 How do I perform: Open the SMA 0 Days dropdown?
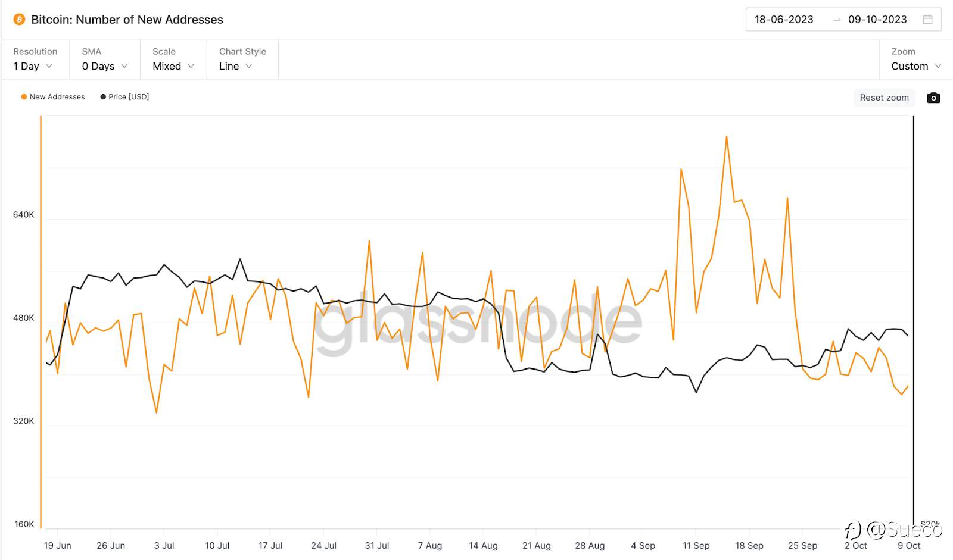pos(105,60)
